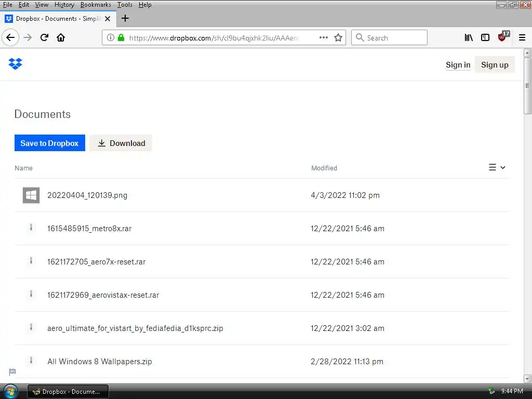Sort by Modified column header
532x399 pixels.
tap(324, 168)
